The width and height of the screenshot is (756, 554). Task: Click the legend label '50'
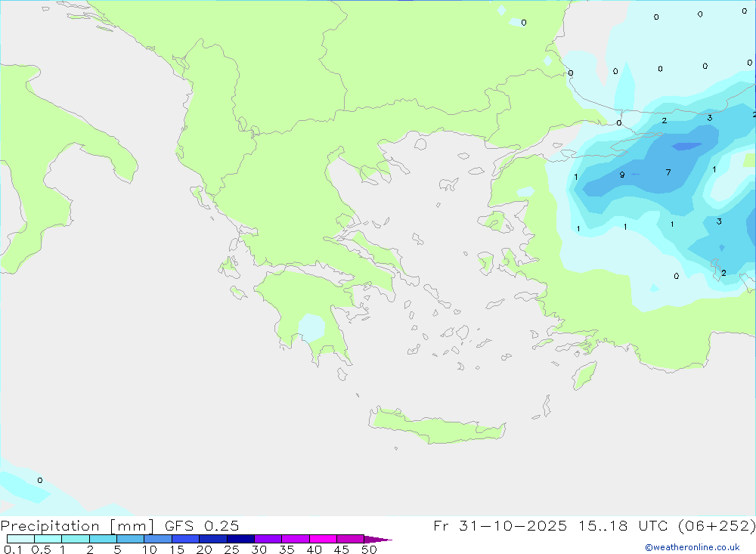[x=369, y=549]
